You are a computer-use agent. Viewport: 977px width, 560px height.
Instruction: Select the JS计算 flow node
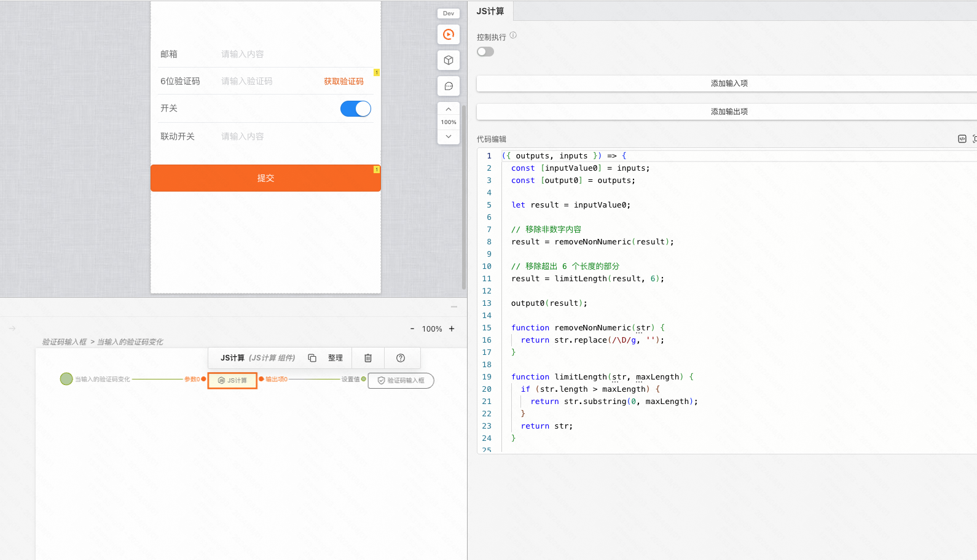[x=232, y=381]
